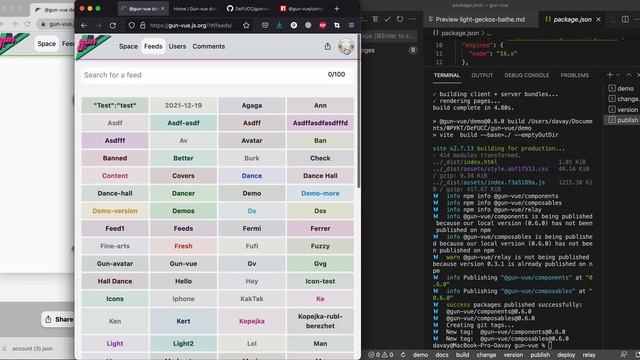Run the build task in status bar
The image size is (640, 360).
click(x=462, y=355)
